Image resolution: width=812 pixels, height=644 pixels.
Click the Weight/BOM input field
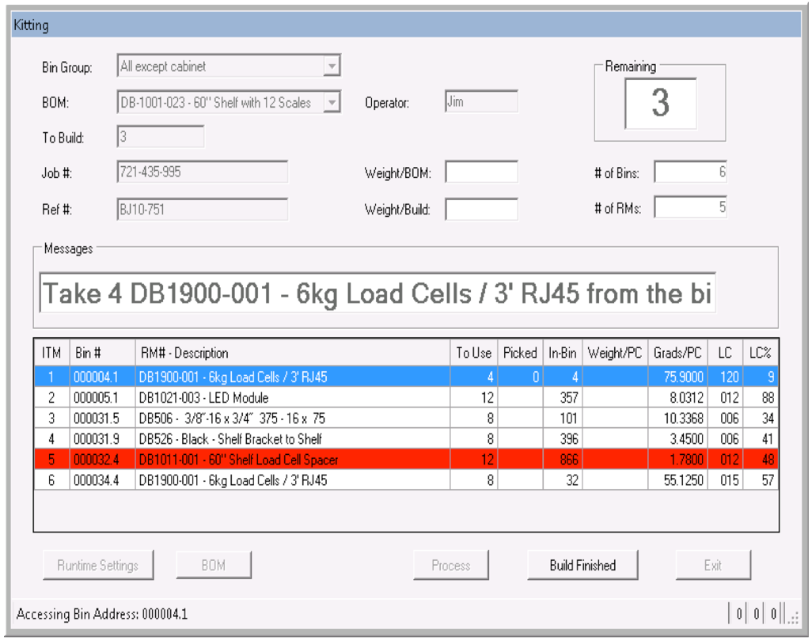[481, 172]
